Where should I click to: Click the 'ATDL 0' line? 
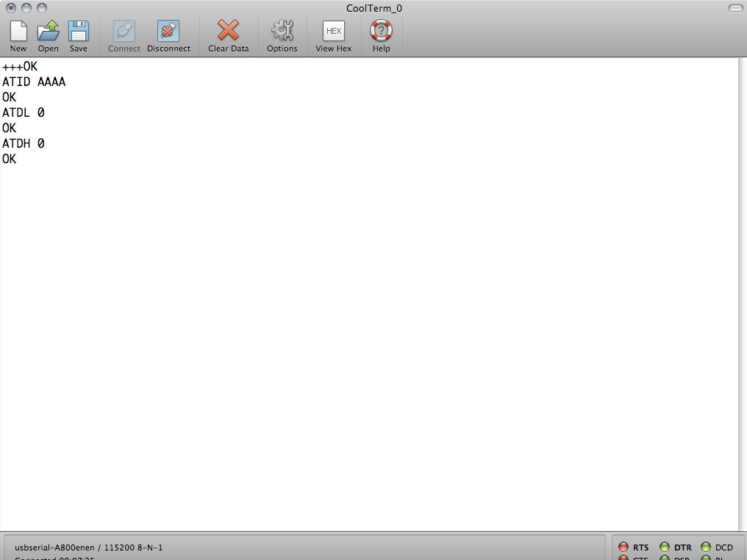[24, 113]
